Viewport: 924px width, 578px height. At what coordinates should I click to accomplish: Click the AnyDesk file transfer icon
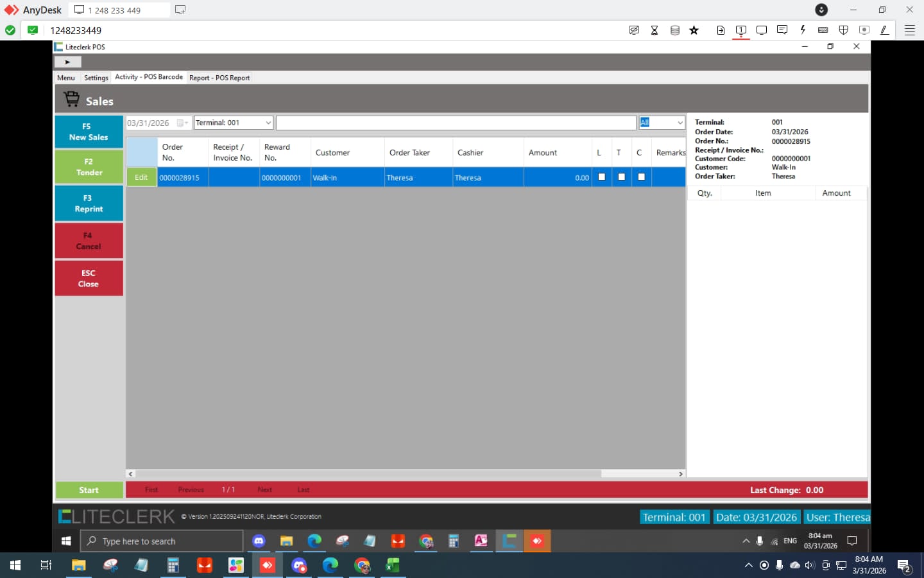[x=721, y=30]
